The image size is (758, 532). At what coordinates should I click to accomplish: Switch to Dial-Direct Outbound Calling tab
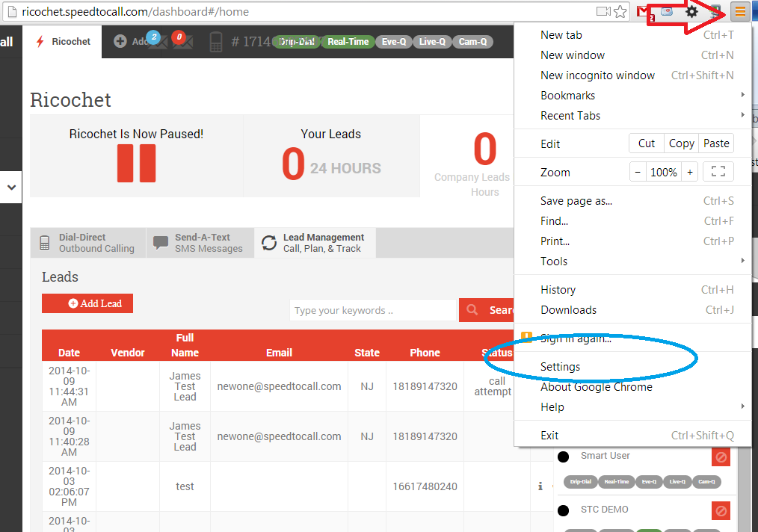[88, 243]
